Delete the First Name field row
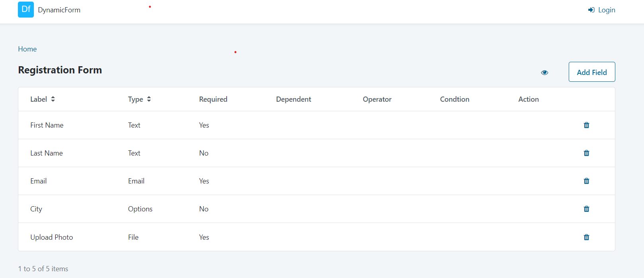 (x=586, y=125)
